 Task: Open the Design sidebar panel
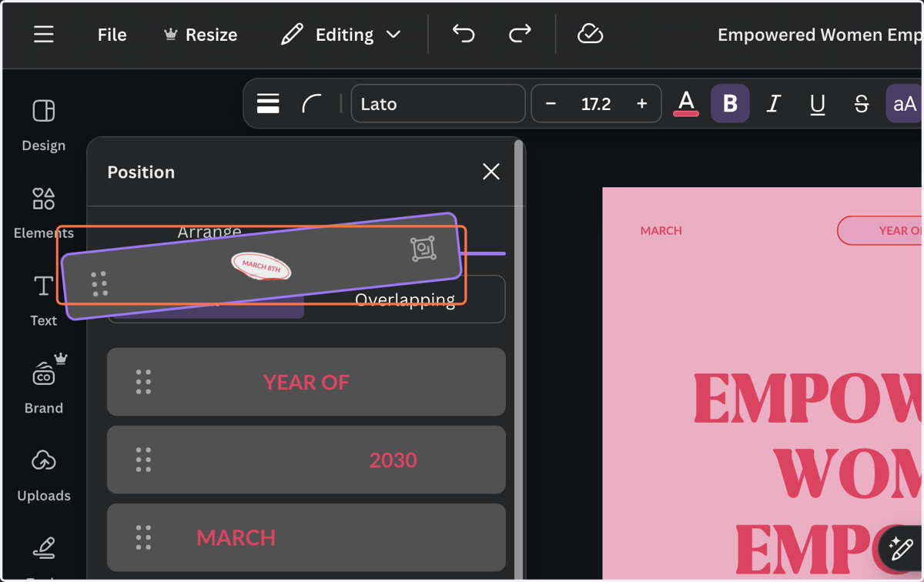tap(44, 125)
